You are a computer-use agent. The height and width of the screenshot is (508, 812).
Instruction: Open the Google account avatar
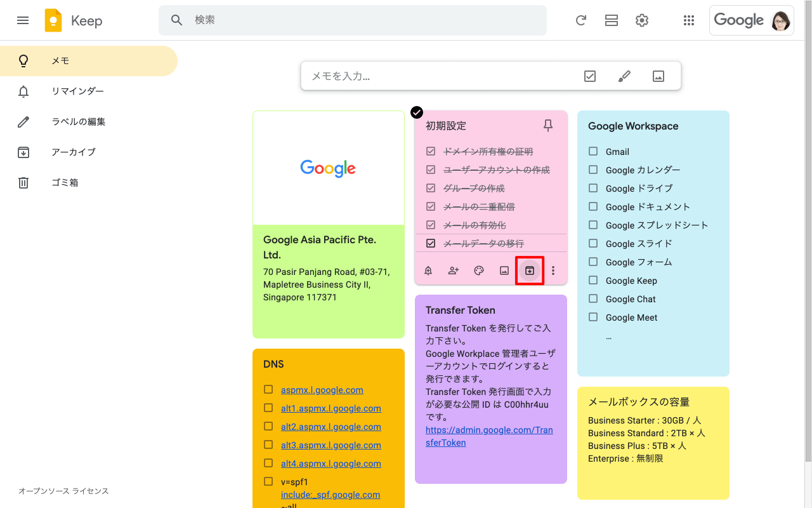pos(781,20)
